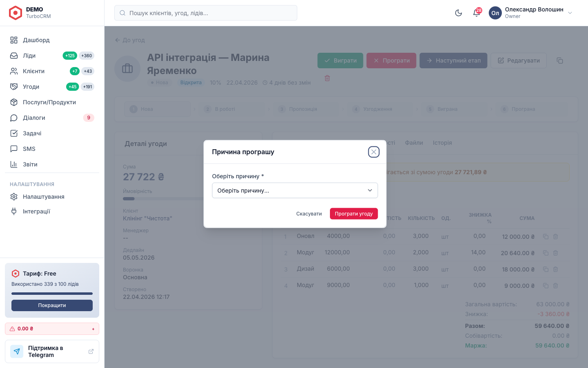The width and height of the screenshot is (588, 368).
Task: Click the Наступний етап button
Action: click(453, 61)
